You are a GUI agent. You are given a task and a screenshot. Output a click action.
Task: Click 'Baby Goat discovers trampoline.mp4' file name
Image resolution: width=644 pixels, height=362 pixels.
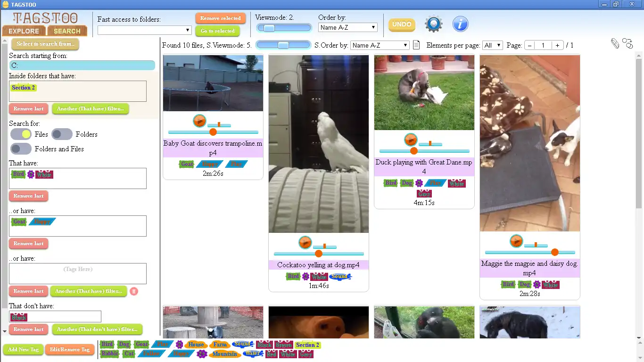coord(213,148)
